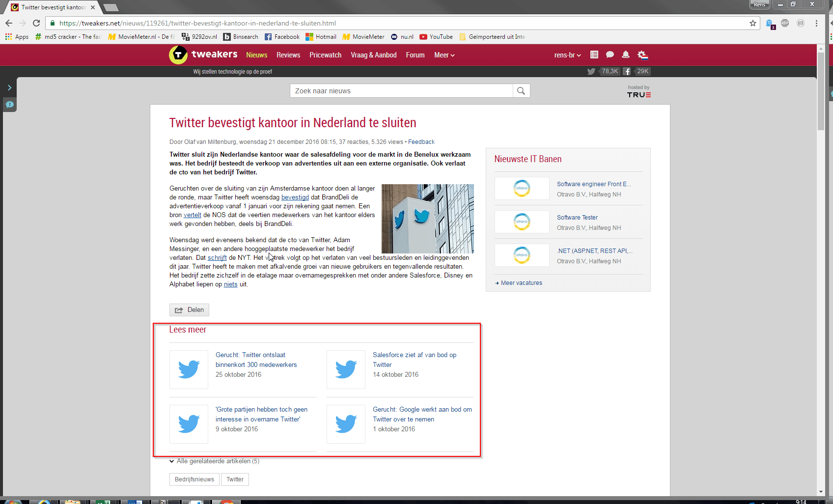The height and width of the screenshot is (504, 833).
Task: Open the Apps shortcut in the bookmarks bar
Action: [17, 37]
